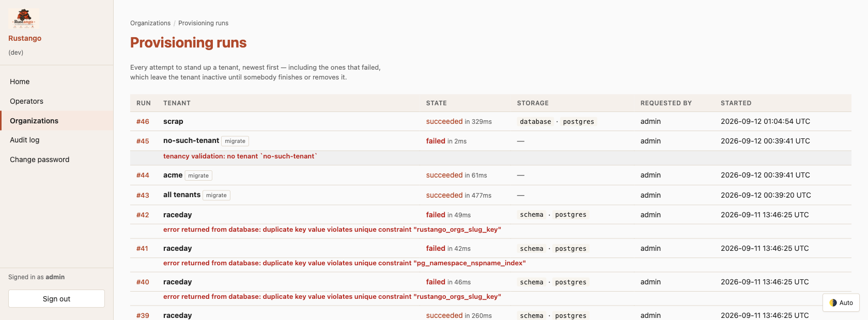The height and width of the screenshot is (320, 868).
Task: Click the (dev) environment label
Action: pyautogui.click(x=16, y=53)
